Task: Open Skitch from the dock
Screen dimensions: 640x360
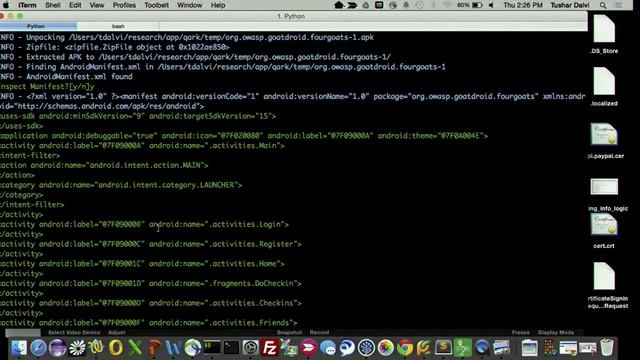Action: (x=309, y=348)
